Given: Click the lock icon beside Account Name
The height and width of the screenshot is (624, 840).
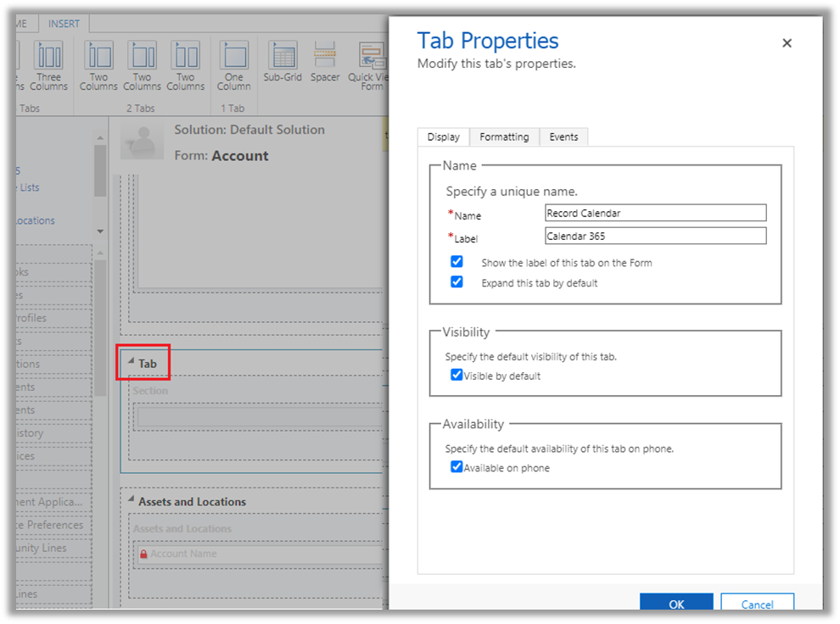Looking at the screenshot, I should (143, 554).
